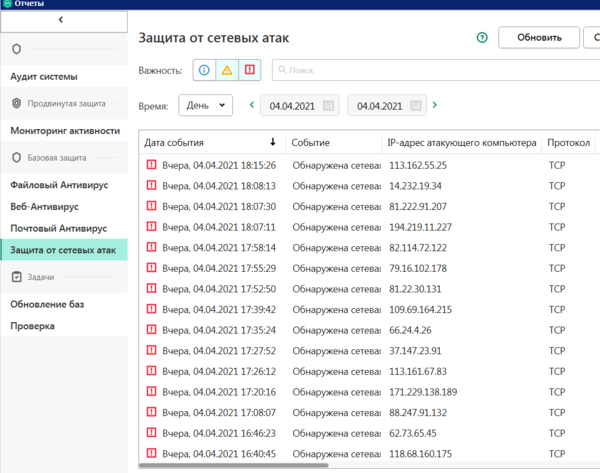This screenshot has width=600, height=473.
Task: Collapse the sidebar with the back chevron
Action: coord(62,20)
